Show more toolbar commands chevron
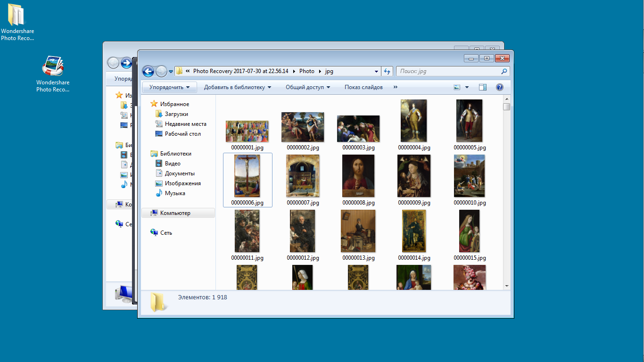The height and width of the screenshot is (362, 644). [395, 87]
